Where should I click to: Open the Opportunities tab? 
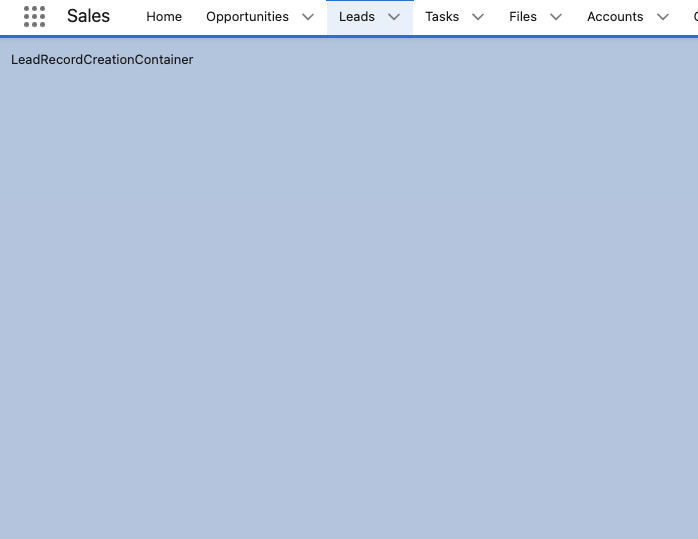point(247,17)
